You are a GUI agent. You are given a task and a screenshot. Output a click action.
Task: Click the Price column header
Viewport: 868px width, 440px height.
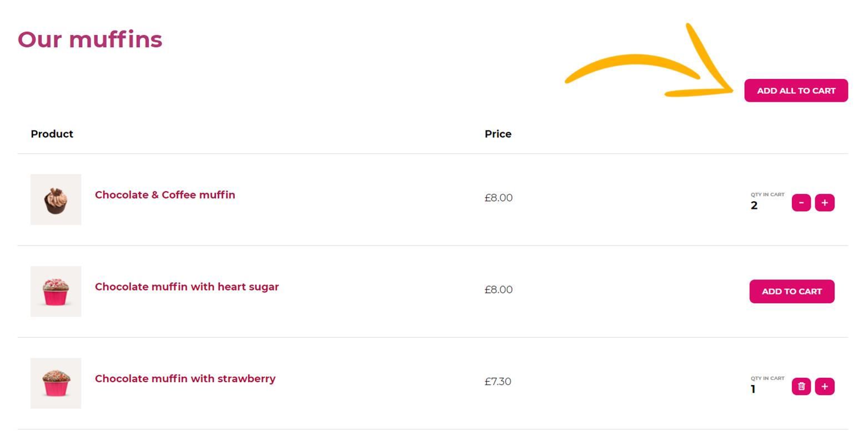click(498, 134)
